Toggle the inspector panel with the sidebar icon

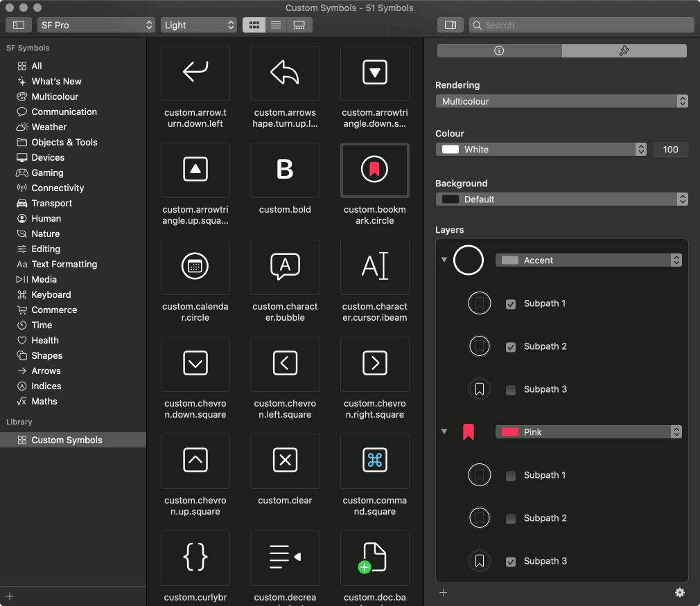pyautogui.click(x=450, y=24)
